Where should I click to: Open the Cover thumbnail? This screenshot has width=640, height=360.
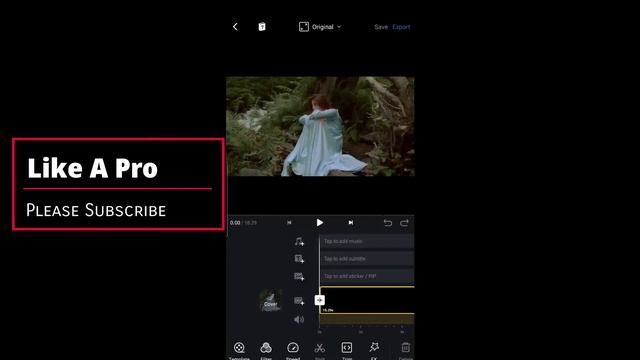270,301
